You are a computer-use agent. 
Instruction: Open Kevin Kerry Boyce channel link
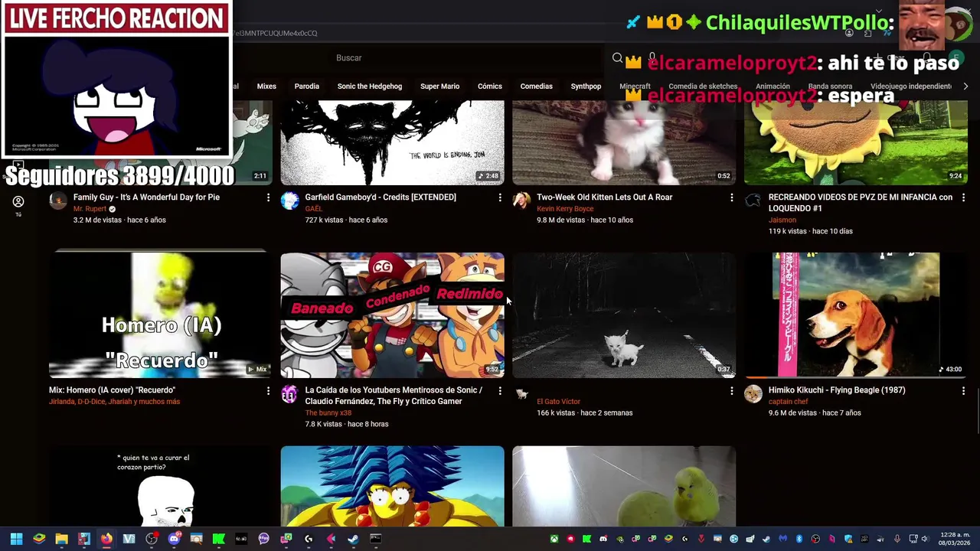[565, 209]
